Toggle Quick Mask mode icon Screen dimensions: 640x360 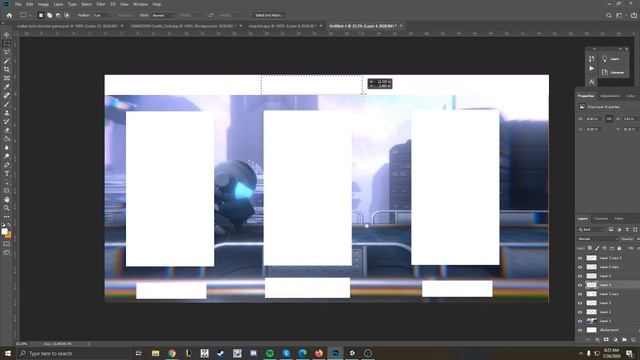click(x=7, y=244)
